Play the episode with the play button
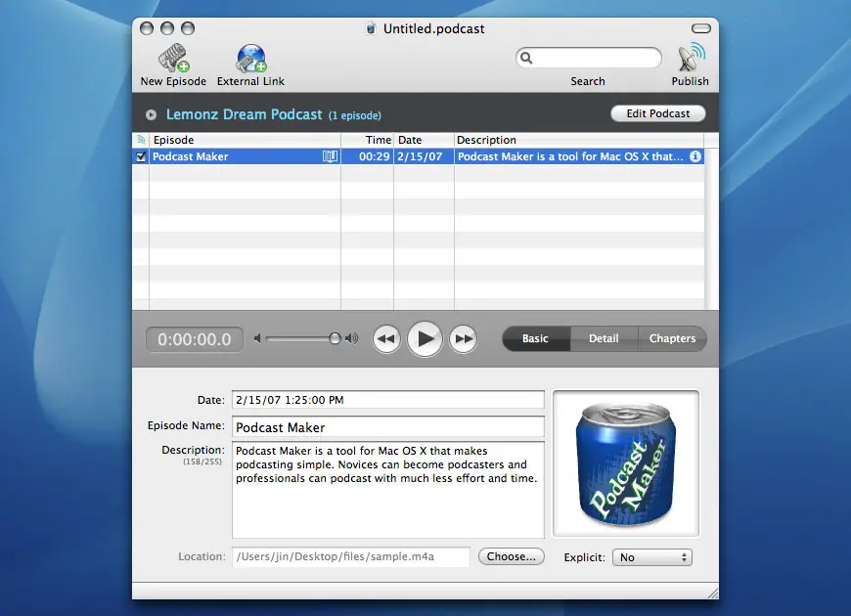The width and height of the screenshot is (851, 616). pos(425,338)
